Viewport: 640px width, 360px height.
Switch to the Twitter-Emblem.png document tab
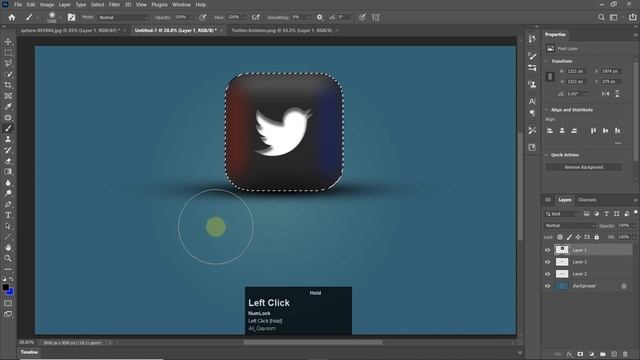[282, 30]
